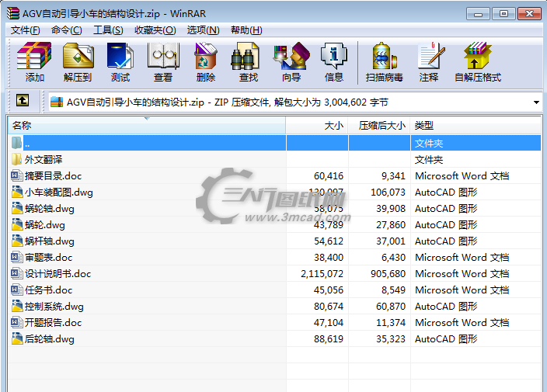Viewport: 547px width, 392px height.
Task: Maximize the WinRAR window
Action: 503,14
